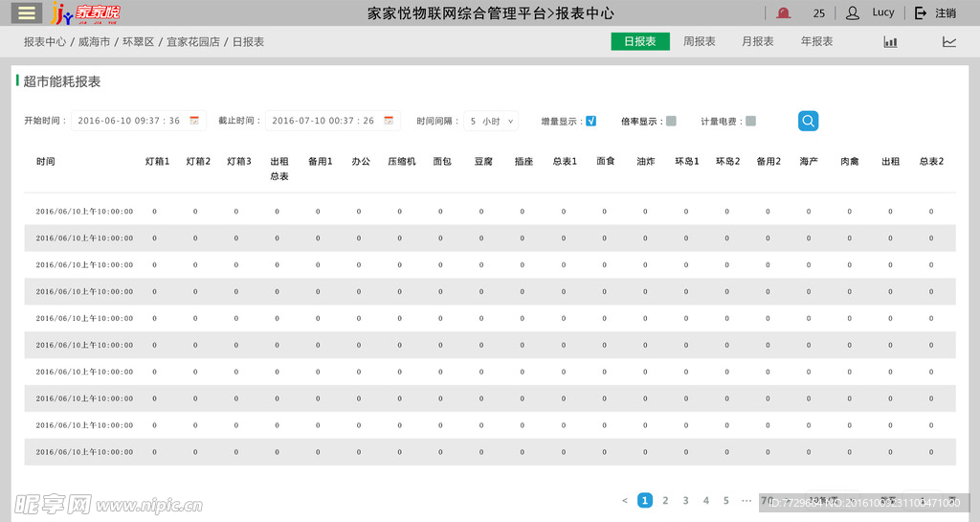
Task: Toggle the 增量显示 checkbox
Action: coord(590,121)
